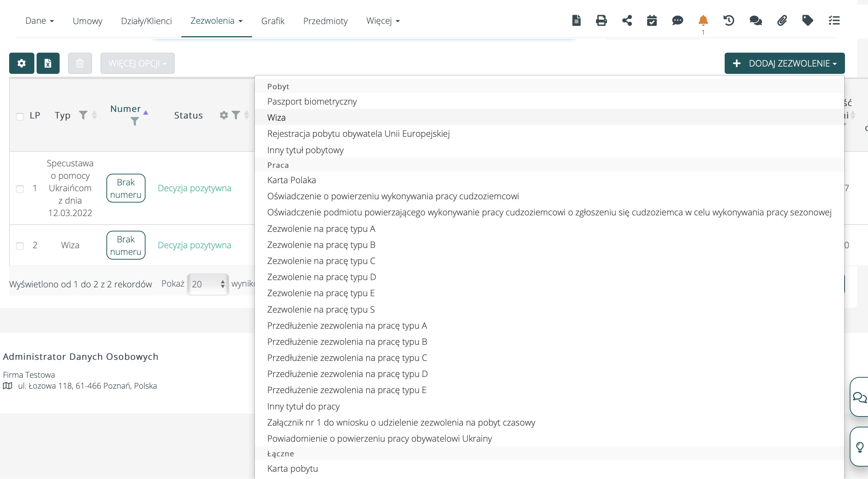Click the notification bell icon
The width and height of the screenshot is (868, 479).
(703, 20)
